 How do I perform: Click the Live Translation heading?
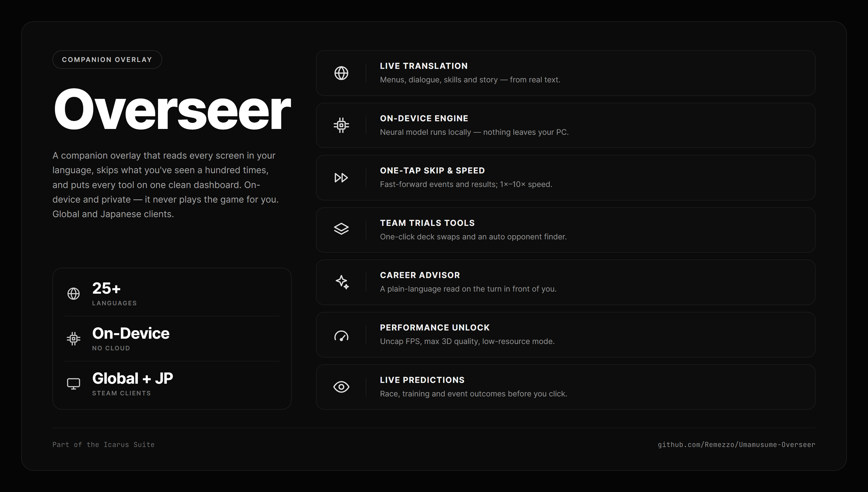click(424, 66)
